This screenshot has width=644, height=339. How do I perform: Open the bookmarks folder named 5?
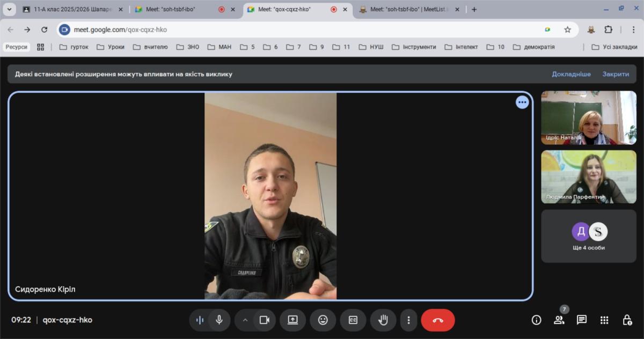point(247,47)
